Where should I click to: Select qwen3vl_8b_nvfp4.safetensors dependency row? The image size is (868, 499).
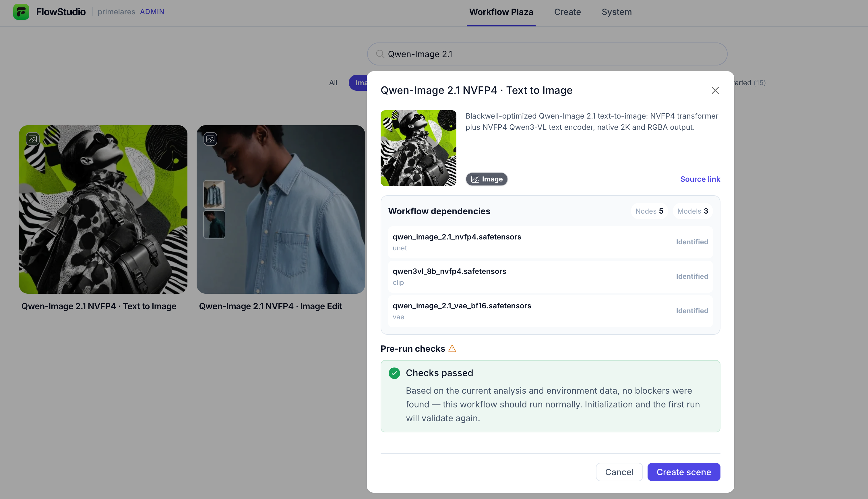point(550,276)
